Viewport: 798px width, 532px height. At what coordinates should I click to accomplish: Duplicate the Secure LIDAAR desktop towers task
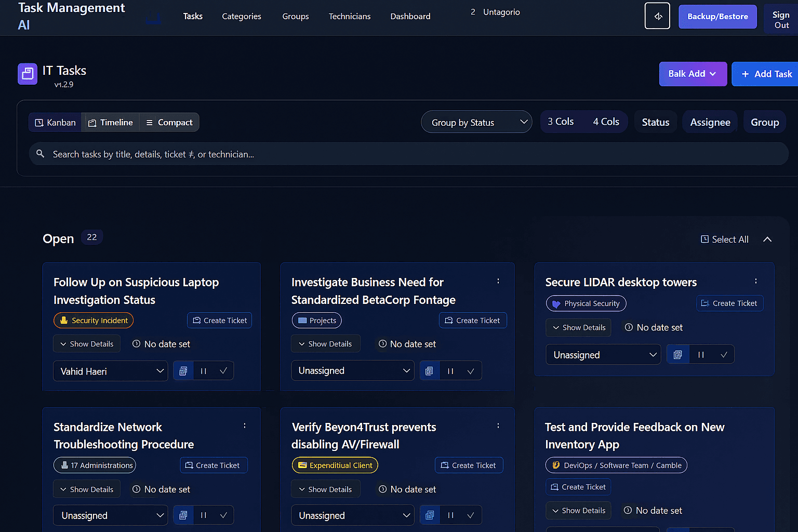click(x=677, y=354)
